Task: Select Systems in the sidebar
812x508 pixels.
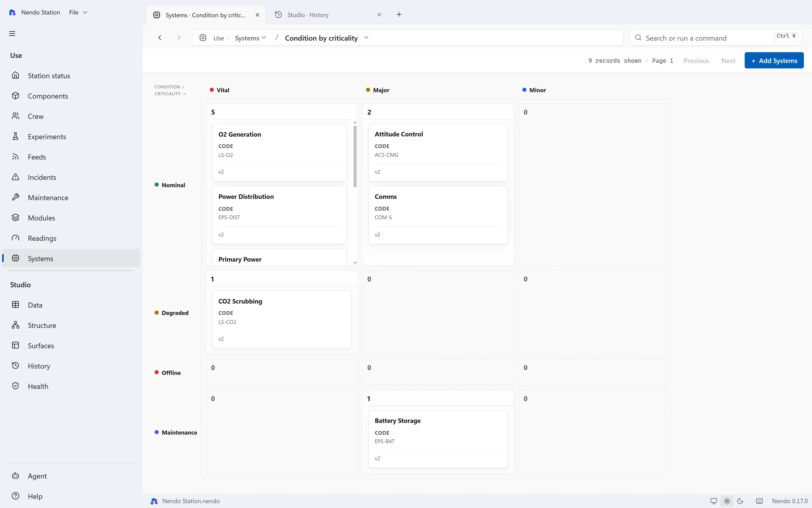Action: 71,258
